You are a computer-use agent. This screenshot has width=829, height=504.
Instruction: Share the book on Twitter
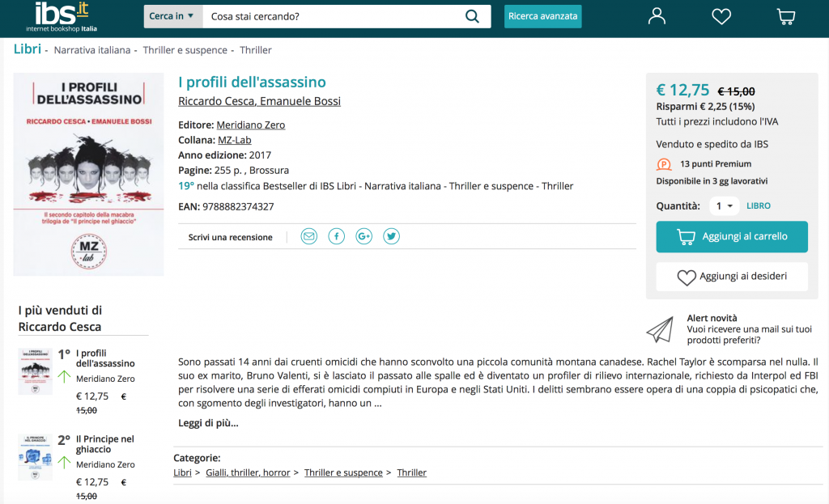(391, 236)
